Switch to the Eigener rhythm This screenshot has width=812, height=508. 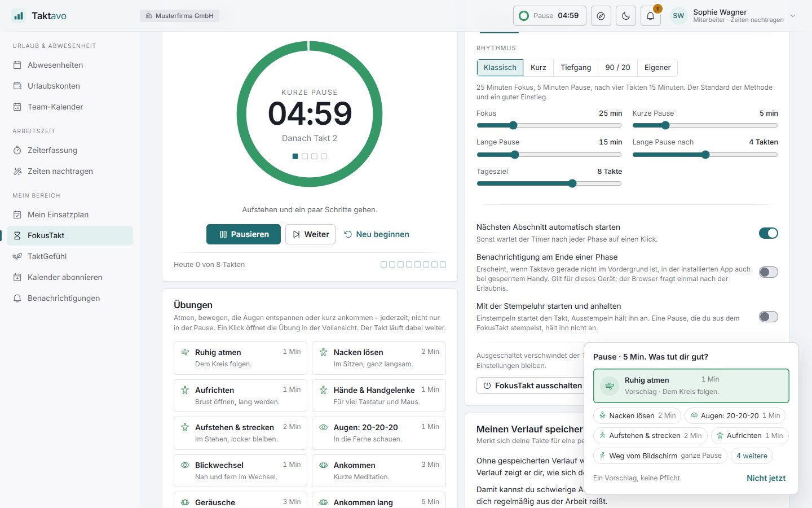click(x=657, y=68)
